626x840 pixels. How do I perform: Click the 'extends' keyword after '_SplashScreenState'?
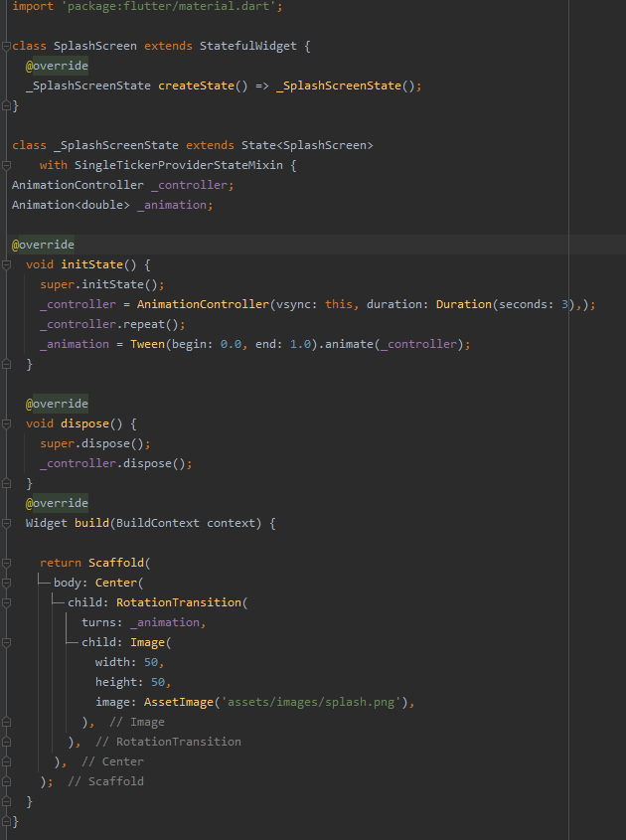[210, 146]
